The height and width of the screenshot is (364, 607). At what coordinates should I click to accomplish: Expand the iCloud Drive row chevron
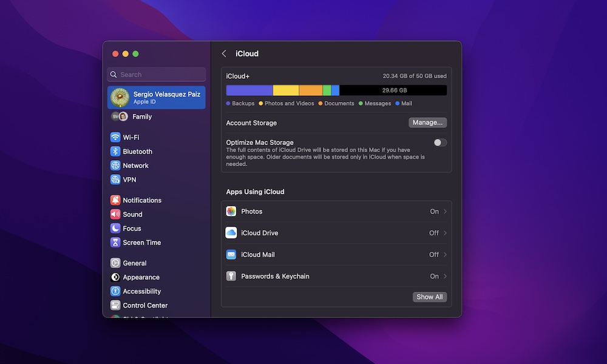point(445,233)
